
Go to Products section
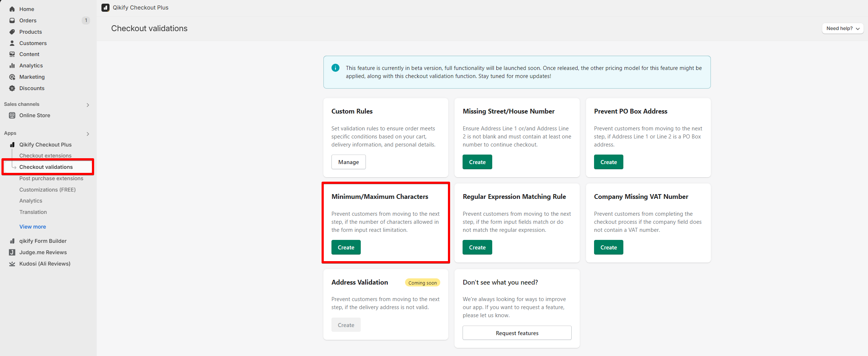[30, 32]
